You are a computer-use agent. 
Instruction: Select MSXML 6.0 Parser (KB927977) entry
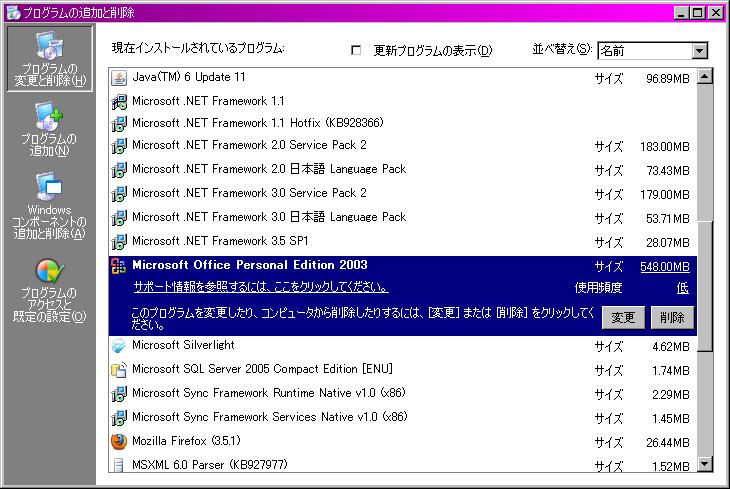(x=403, y=465)
